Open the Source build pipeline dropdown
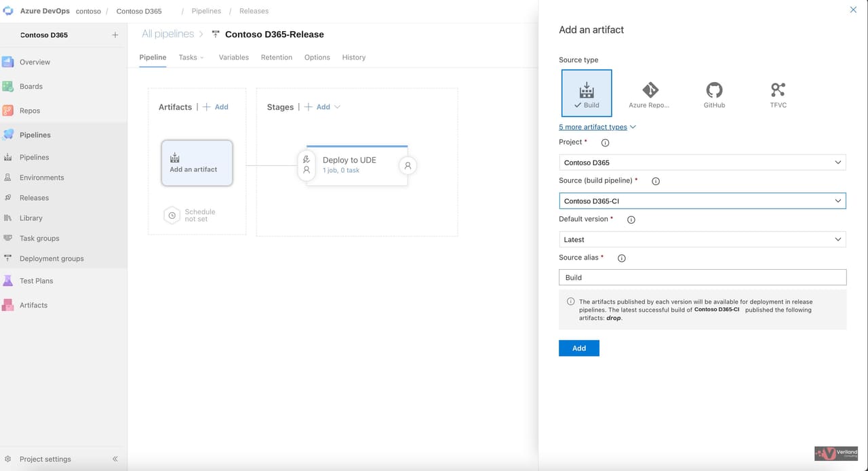This screenshot has height=471, width=868. [x=703, y=201]
